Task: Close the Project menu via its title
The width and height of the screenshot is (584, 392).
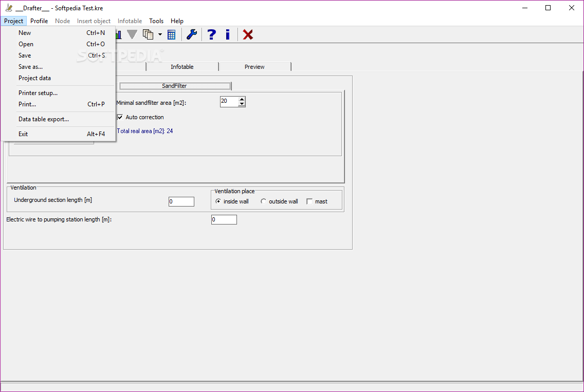Action: point(13,21)
